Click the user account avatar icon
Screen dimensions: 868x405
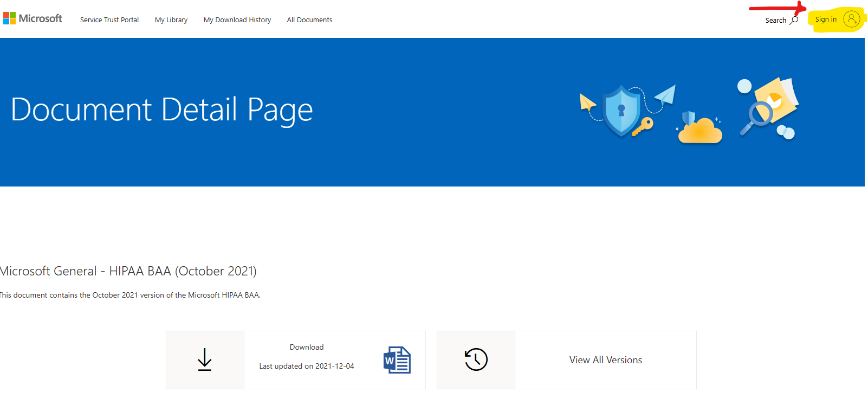pyautogui.click(x=852, y=20)
